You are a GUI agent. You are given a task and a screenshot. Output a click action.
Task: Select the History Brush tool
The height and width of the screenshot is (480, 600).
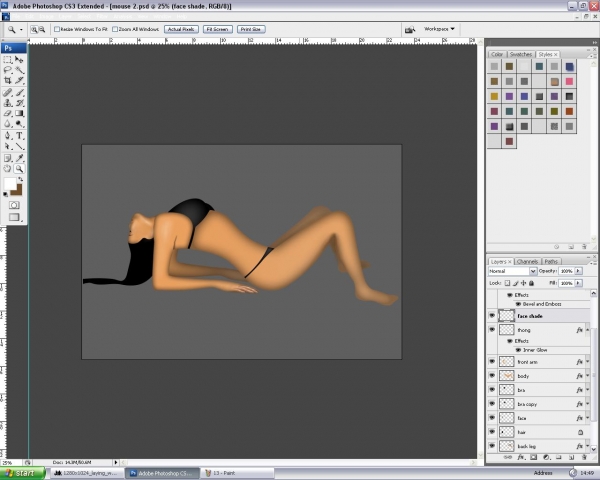click(x=19, y=103)
